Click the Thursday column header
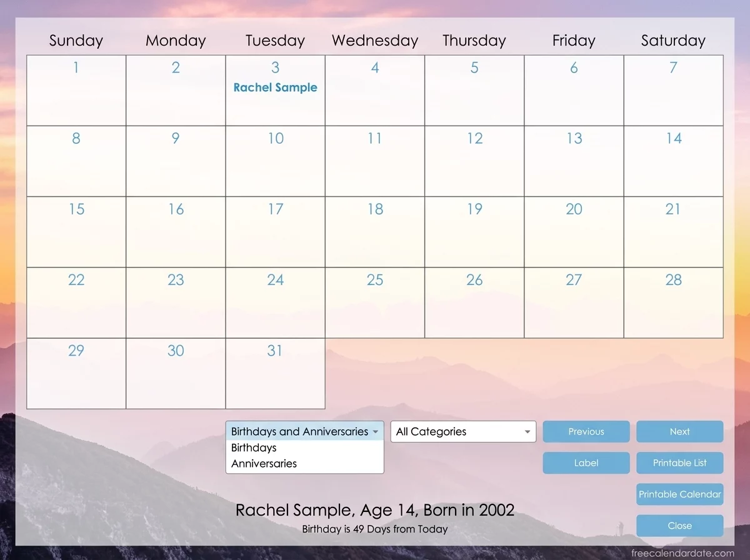Viewport: 750px width, 560px height. point(474,41)
